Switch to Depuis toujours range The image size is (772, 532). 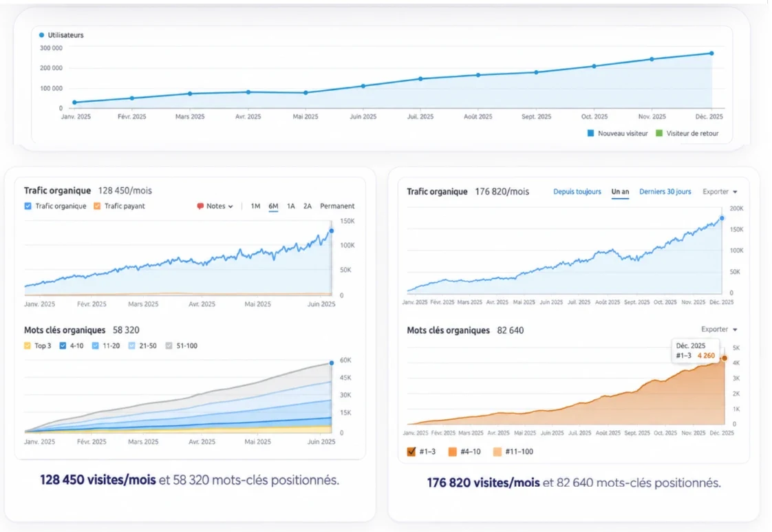[x=577, y=191]
